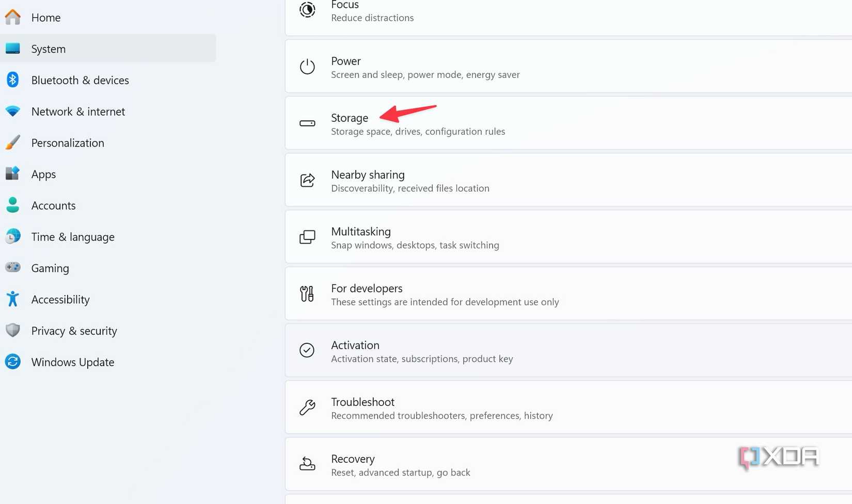Click the Network & internet globe icon
Viewport: 852px width, 504px height.
tap(12, 111)
